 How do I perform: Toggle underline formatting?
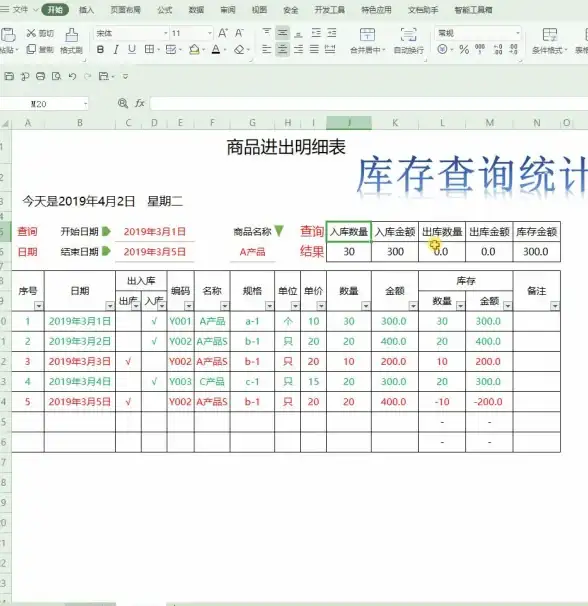[x=132, y=49]
